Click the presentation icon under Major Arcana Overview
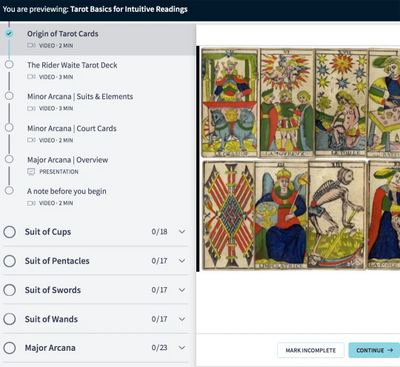Viewport: 400px width, 367px height. coord(31,172)
